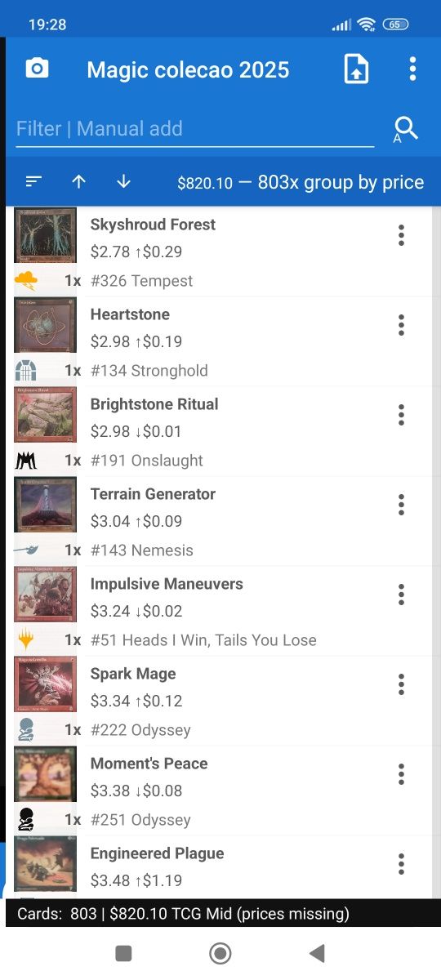Open the Terrain Generator card thumbnail
The width and height of the screenshot is (441, 980).
pyautogui.click(x=46, y=505)
